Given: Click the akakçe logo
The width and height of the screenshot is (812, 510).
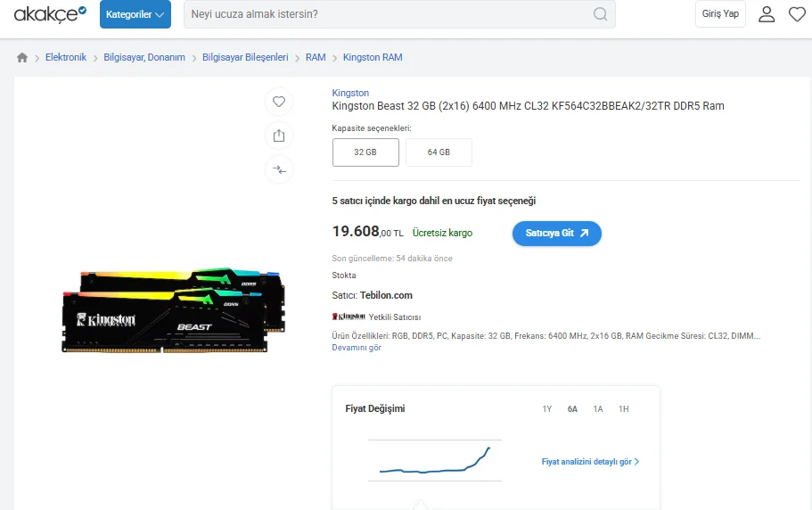Looking at the screenshot, I should 50,14.
